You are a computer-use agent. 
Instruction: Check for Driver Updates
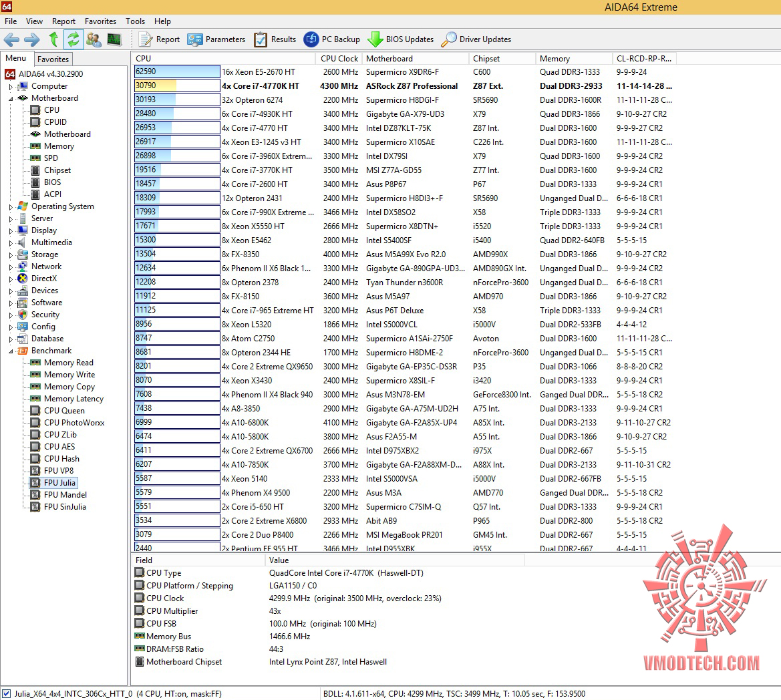coord(476,39)
